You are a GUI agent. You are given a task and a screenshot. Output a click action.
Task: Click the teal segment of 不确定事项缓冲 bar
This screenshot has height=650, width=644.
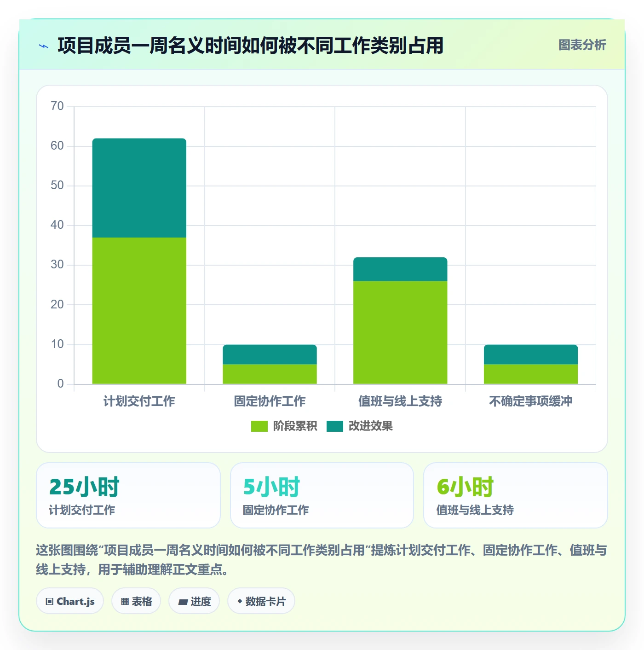[x=531, y=354]
